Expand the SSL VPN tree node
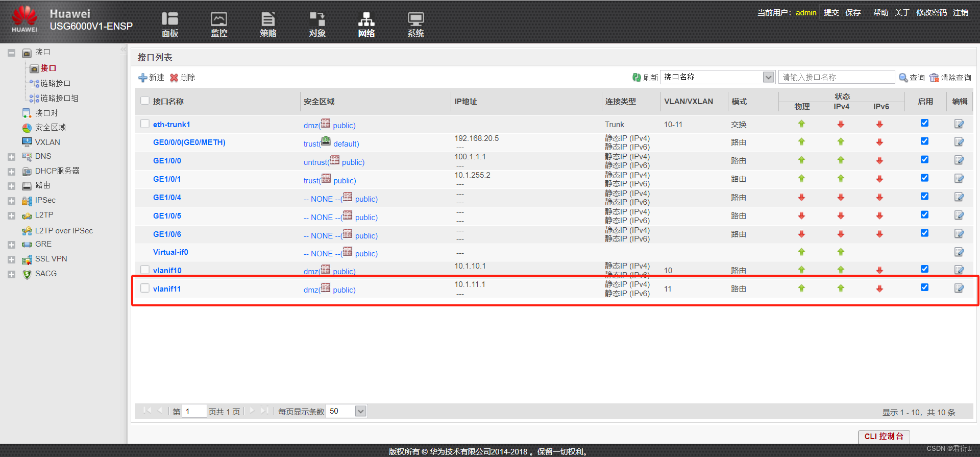Viewport: 980px width, 457px height. point(11,260)
